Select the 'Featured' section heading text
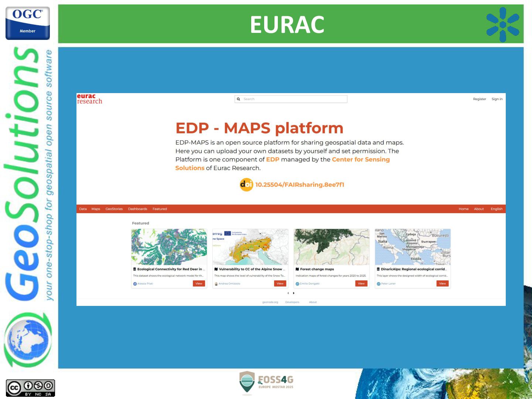This screenshot has width=532, height=399. coord(140,223)
